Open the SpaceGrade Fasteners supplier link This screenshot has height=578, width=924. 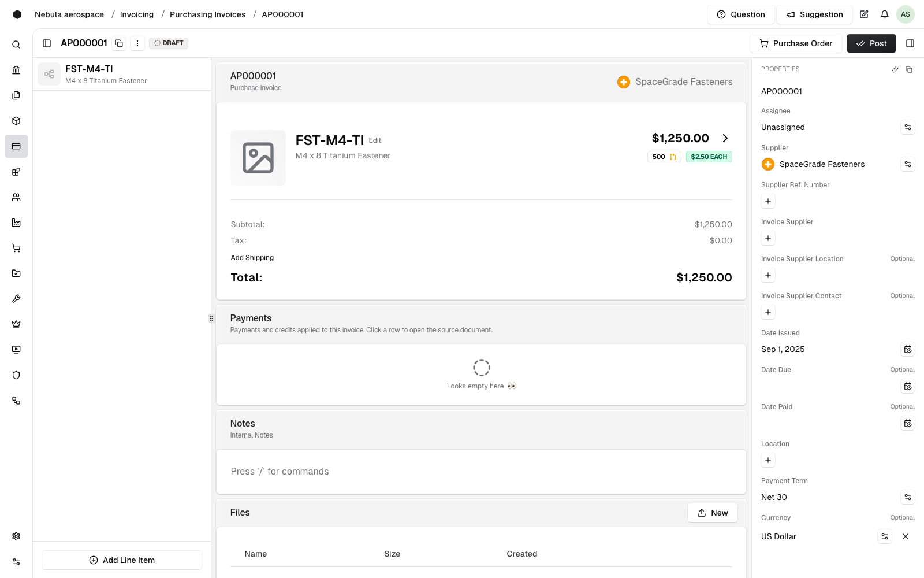(x=675, y=82)
